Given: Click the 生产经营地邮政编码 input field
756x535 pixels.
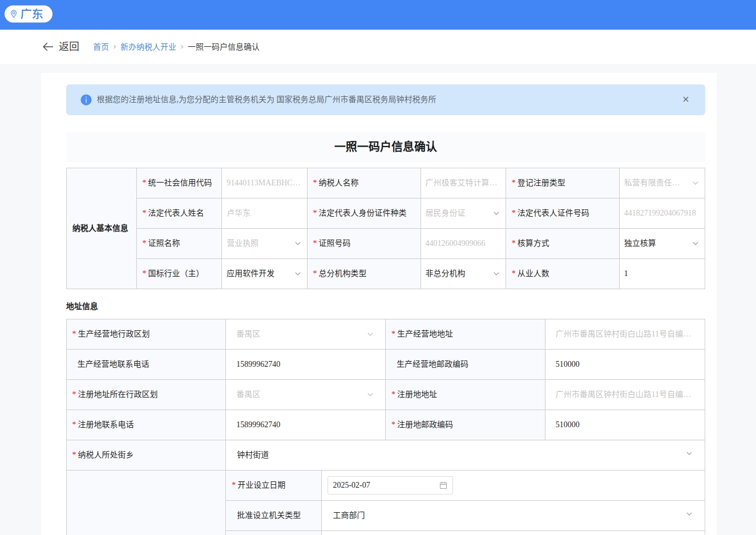Looking at the screenshot, I should click(x=625, y=364).
